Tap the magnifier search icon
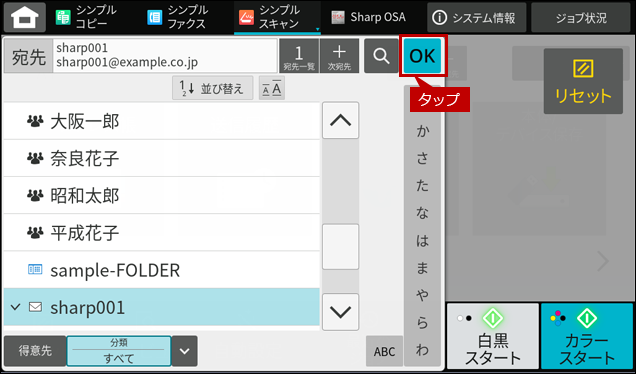Screen dimensions: 636x374 [x=381, y=56]
